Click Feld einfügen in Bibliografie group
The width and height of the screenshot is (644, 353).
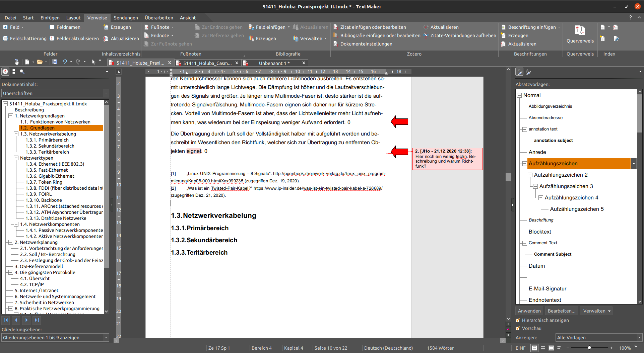pos(269,27)
